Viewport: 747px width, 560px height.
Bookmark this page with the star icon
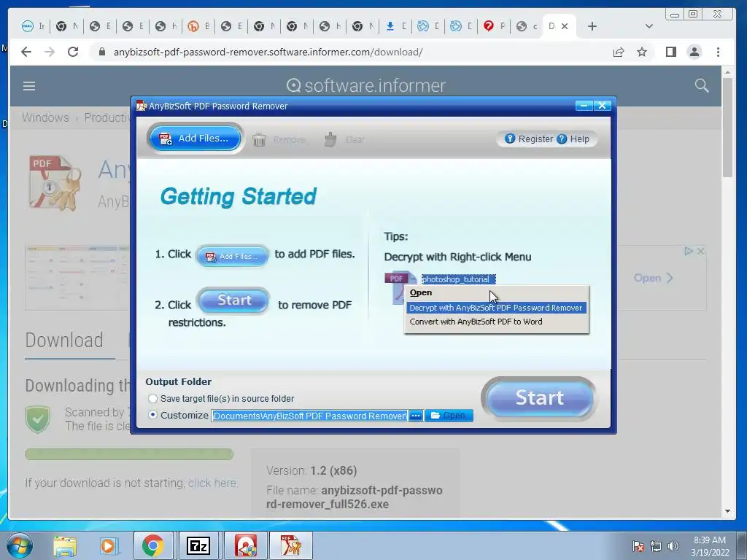click(x=642, y=52)
